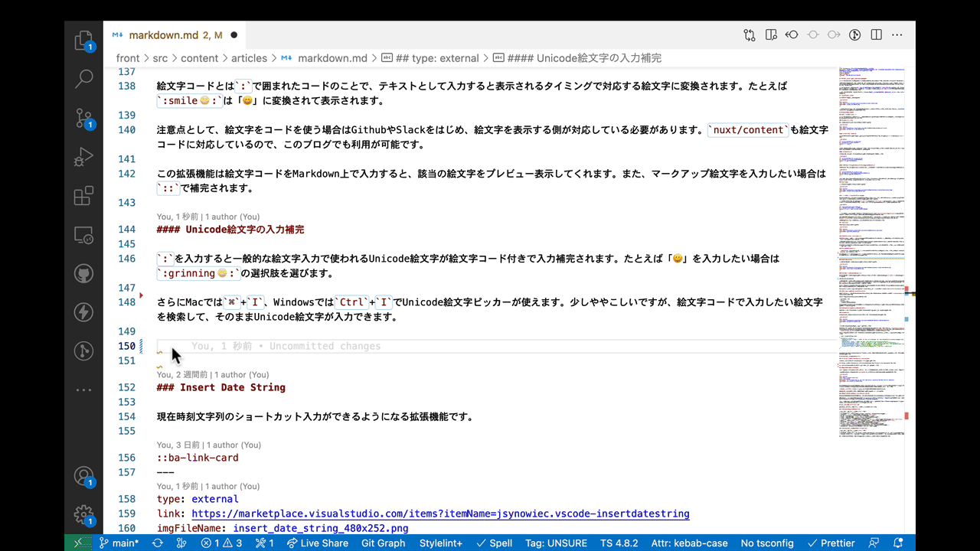Toggle the Spell checker in status bar
The width and height of the screenshot is (980, 551).
click(494, 543)
